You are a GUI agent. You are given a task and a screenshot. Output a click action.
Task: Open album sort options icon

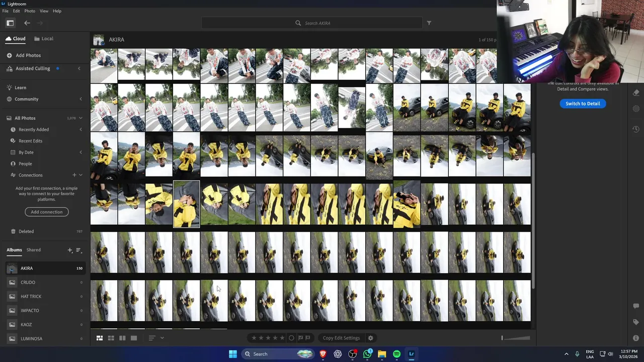pyautogui.click(x=78, y=250)
